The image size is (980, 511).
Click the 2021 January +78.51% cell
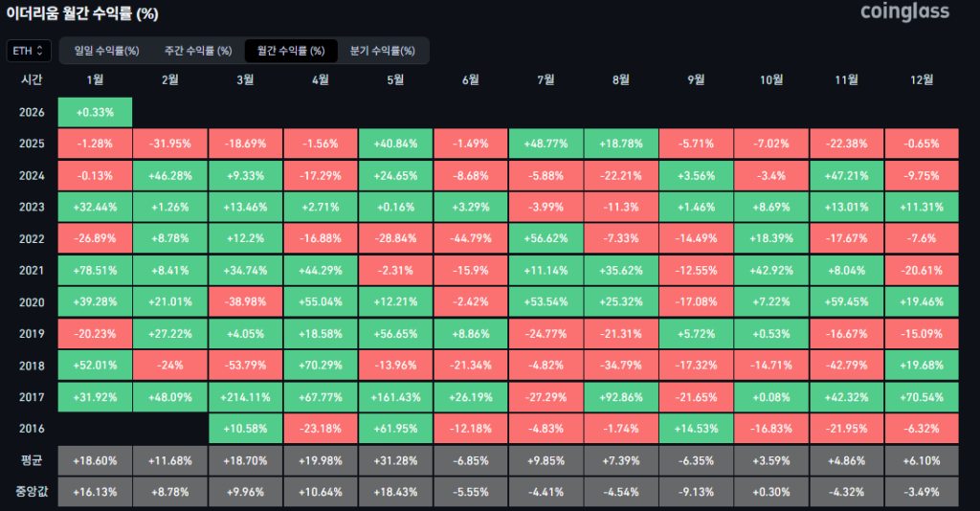95,270
